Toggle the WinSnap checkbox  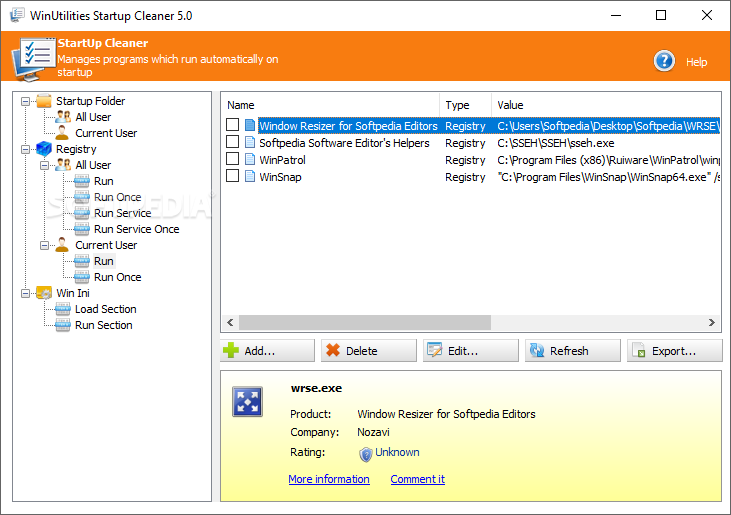(x=232, y=176)
